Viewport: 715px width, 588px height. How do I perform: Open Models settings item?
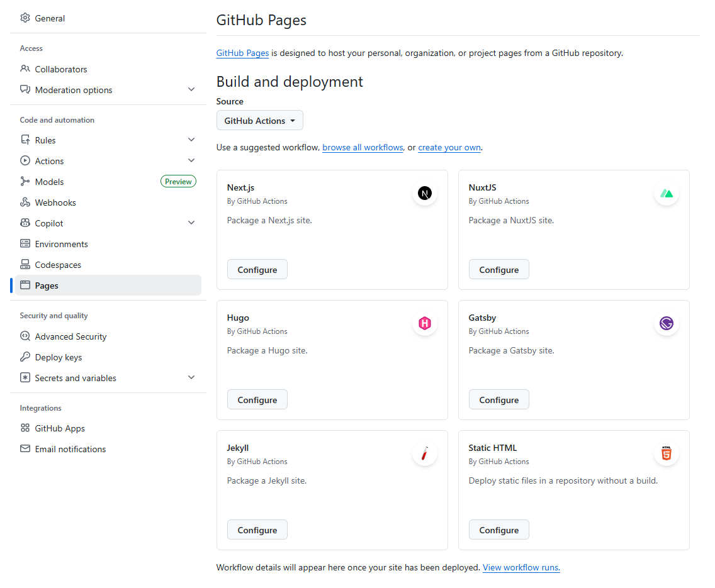(x=108, y=182)
